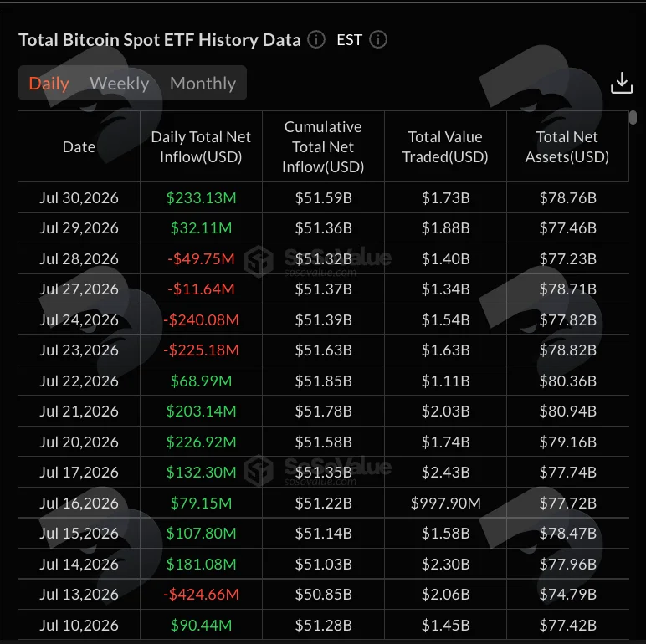The height and width of the screenshot is (644, 646).
Task: Click the download data icon
Action: pos(621,83)
